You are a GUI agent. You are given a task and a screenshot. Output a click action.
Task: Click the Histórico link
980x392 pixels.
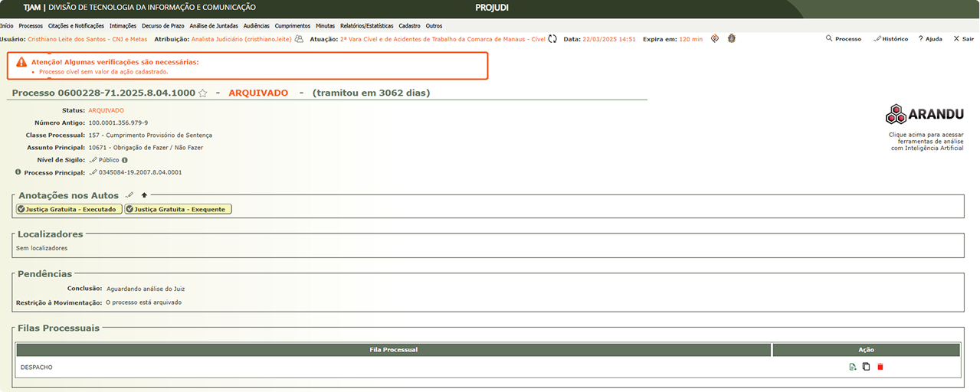[890, 39]
